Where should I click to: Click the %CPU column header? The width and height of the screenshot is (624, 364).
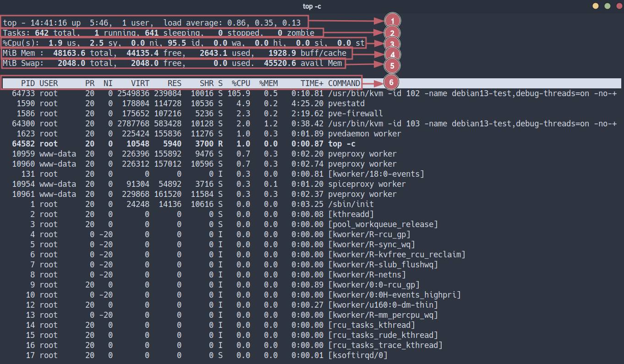241,83
